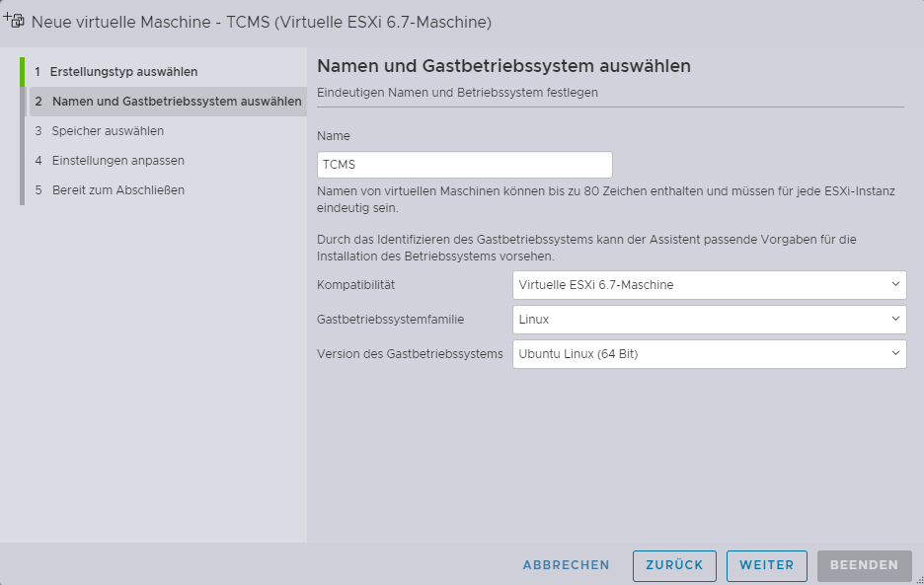Cancel the wizard with Abbrechen

click(x=566, y=565)
